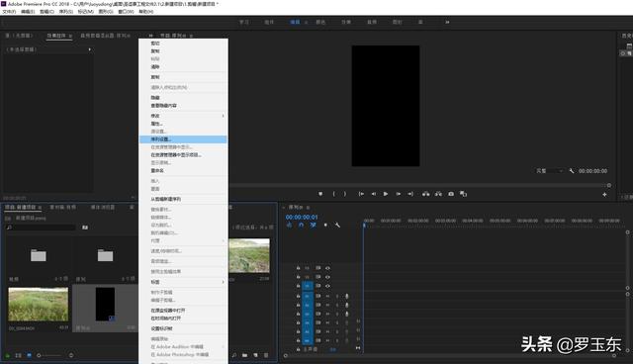Select the grass field clip thumbnail
Image resolution: width=633 pixels, height=364 pixels.
coord(39,305)
